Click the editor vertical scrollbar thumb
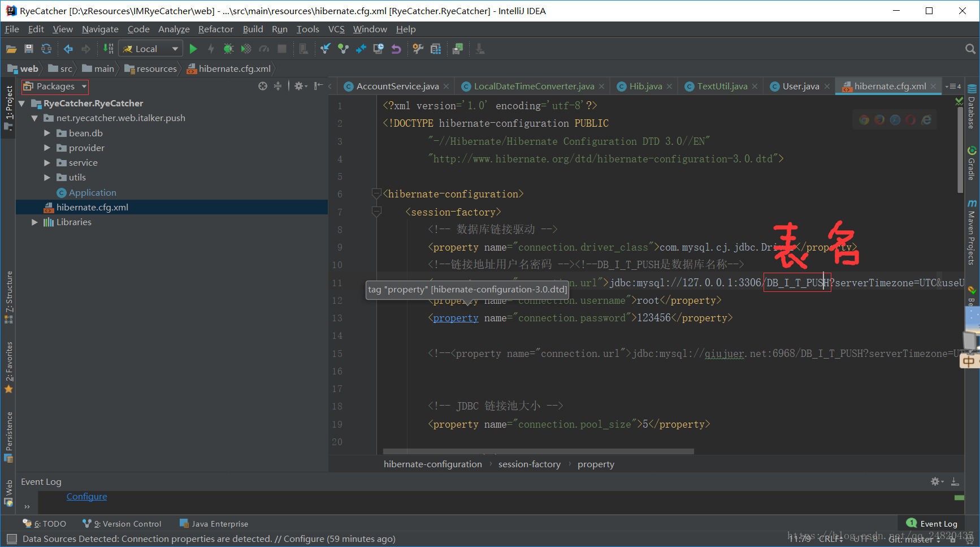Image resolution: width=980 pixels, height=547 pixels. [x=960, y=150]
